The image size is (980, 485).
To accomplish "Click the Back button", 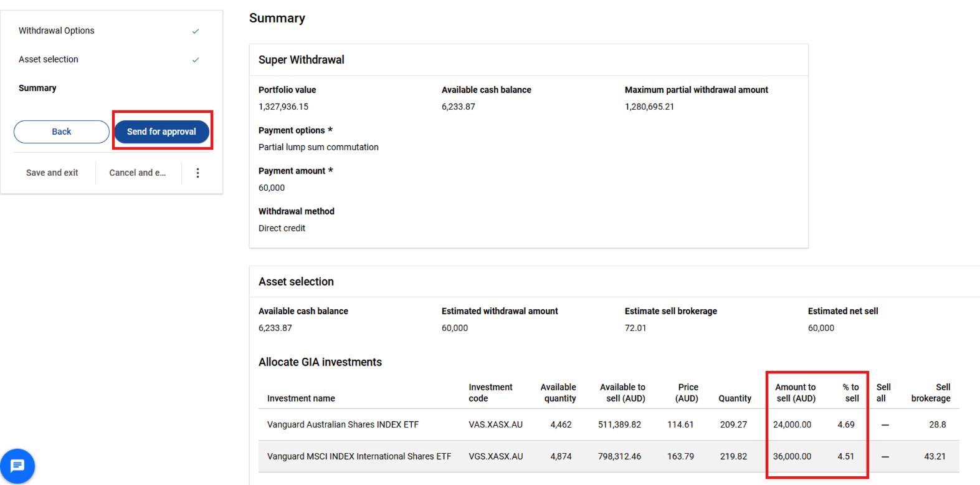I will coord(62,132).
